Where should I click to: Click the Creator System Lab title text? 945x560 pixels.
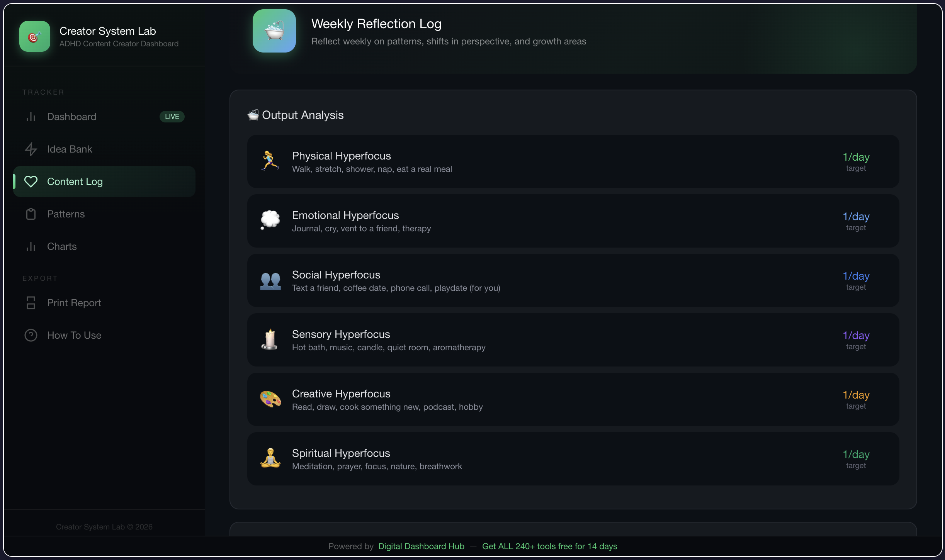click(x=107, y=31)
